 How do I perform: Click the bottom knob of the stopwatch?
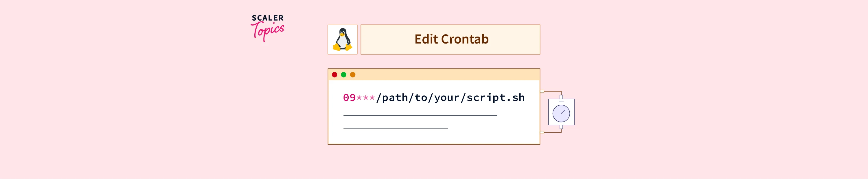click(x=561, y=127)
